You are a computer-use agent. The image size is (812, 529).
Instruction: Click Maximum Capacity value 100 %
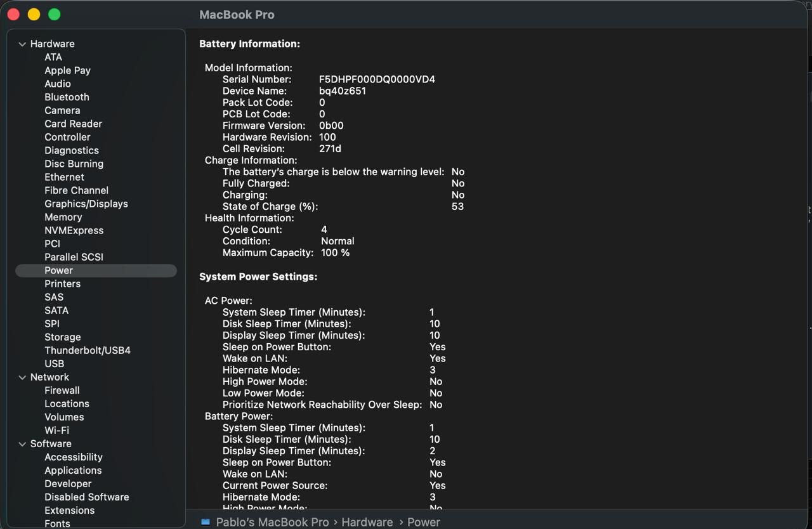click(335, 252)
